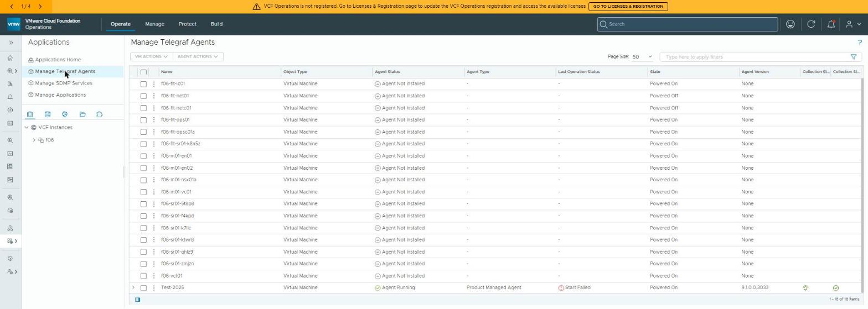Viewport: 868px width, 309px height.
Task: Open the row actions menu for f06-m01-vc01
Action: (154, 192)
